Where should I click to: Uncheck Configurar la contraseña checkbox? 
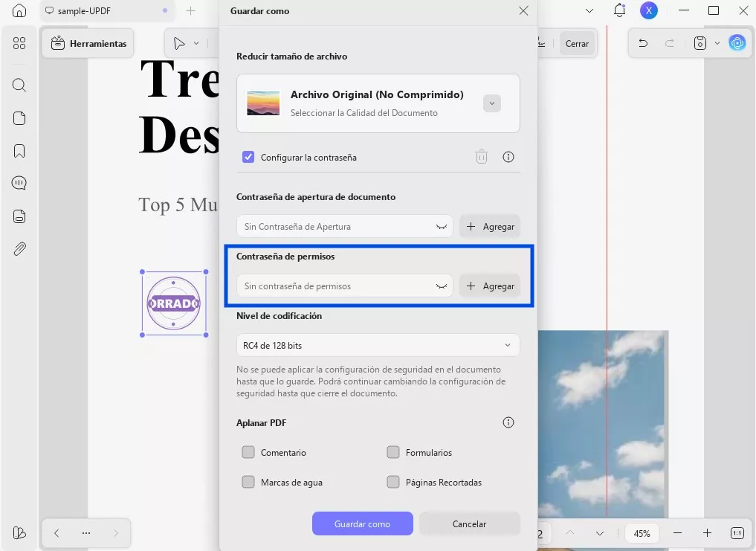248,157
